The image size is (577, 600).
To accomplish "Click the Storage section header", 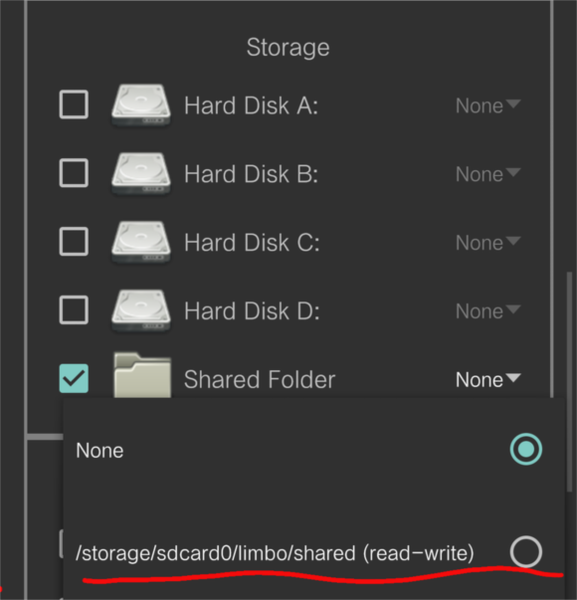I will coord(288,47).
